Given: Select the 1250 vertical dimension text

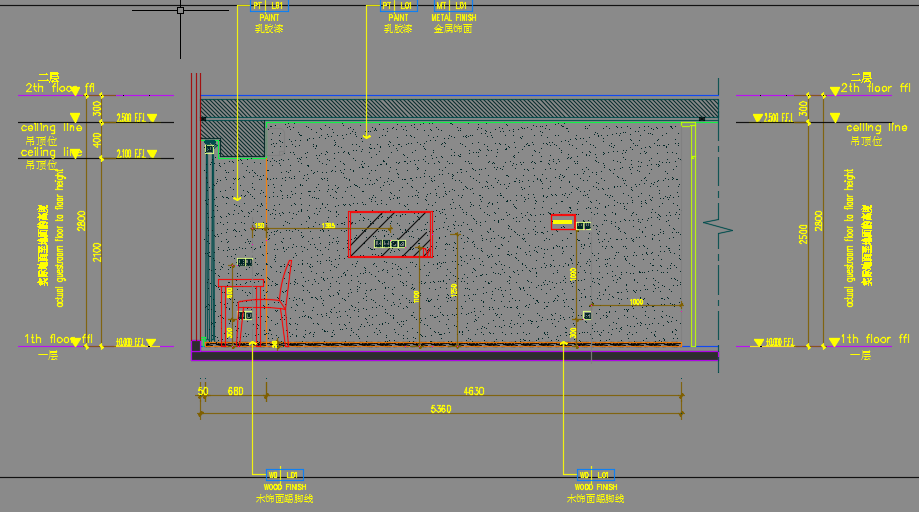Looking at the screenshot, I should pyautogui.click(x=454, y=291).
